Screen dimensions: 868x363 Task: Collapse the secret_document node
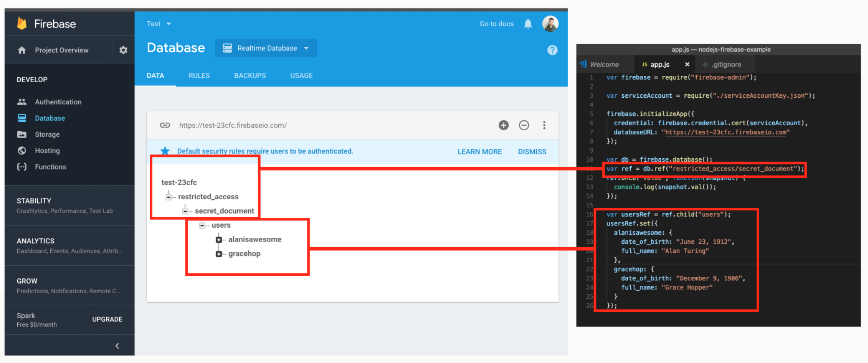pos(185,211)
